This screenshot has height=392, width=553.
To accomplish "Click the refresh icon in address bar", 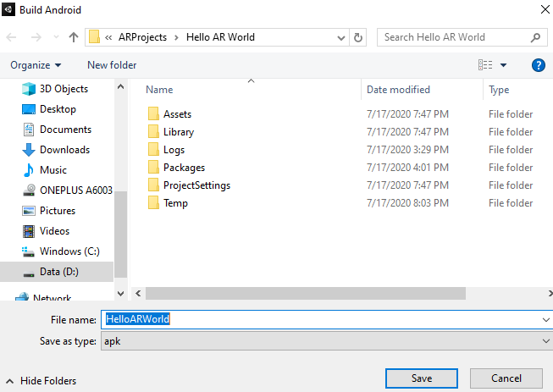I will (358, 37).
